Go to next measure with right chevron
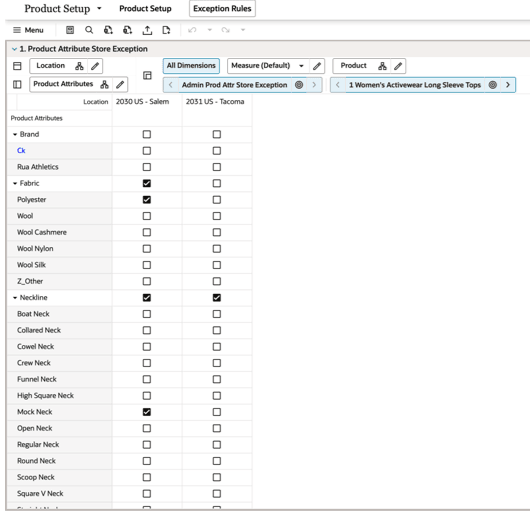531x513 pixels. tap(314, 85)
